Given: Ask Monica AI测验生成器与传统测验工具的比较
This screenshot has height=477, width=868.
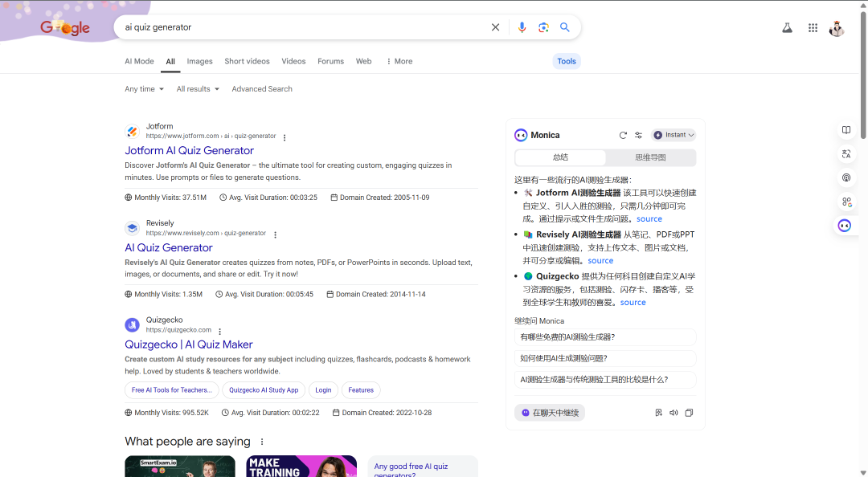Looking at the screenshot, I should pyautogui.click(x=605, y=380).
